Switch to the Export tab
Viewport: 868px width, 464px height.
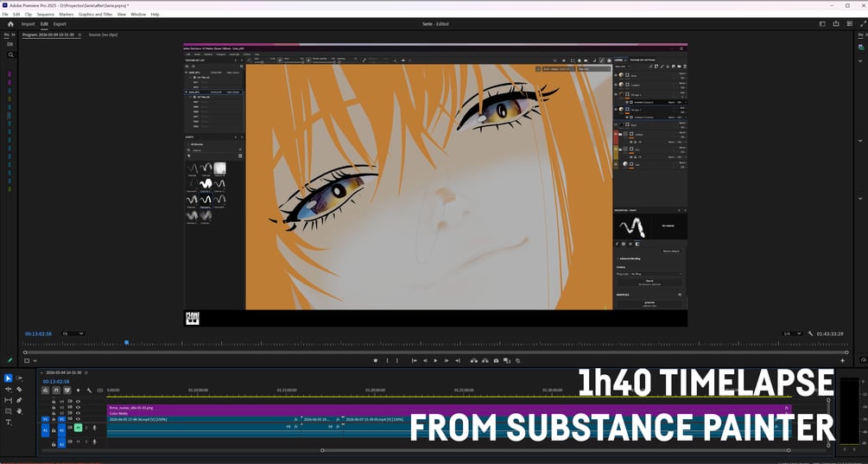[x=60, y=24]
